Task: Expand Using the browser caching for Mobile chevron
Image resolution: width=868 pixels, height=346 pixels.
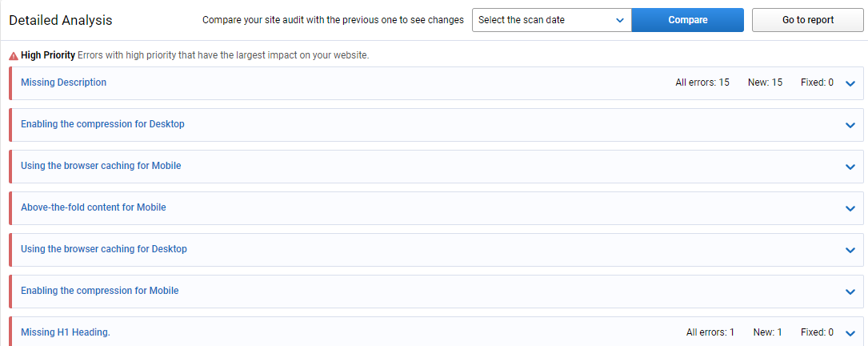Action: [x=851, y=167]
